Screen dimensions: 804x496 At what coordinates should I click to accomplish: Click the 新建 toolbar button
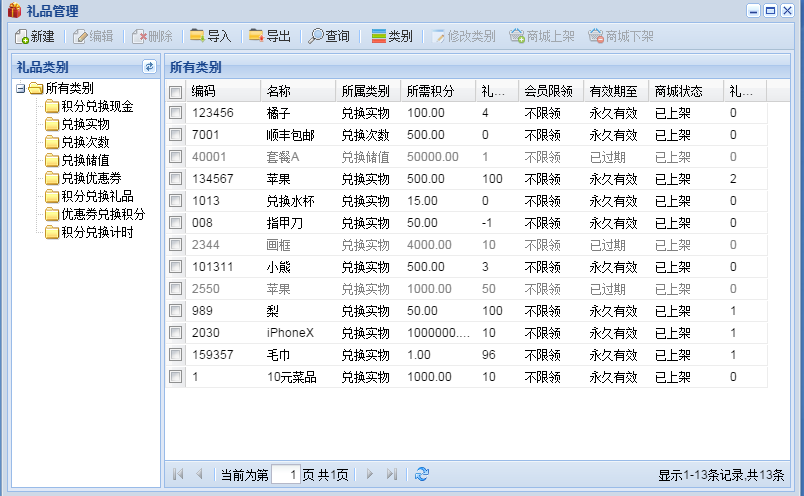pos(35,36)
